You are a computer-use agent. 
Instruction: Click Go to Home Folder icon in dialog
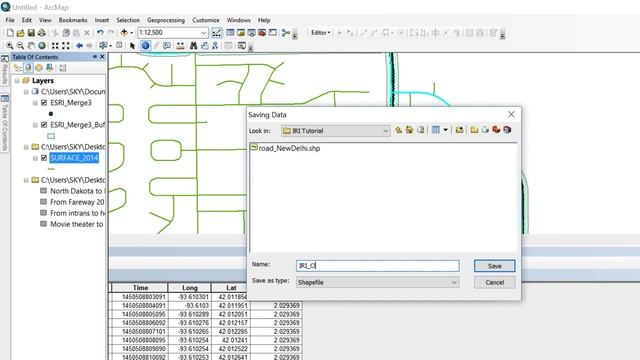(x=409, y=130)
